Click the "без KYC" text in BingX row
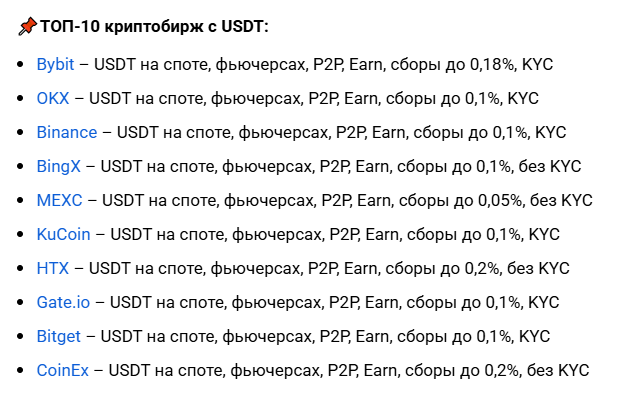Screen dimensions: 626x399 coord(550,167)
